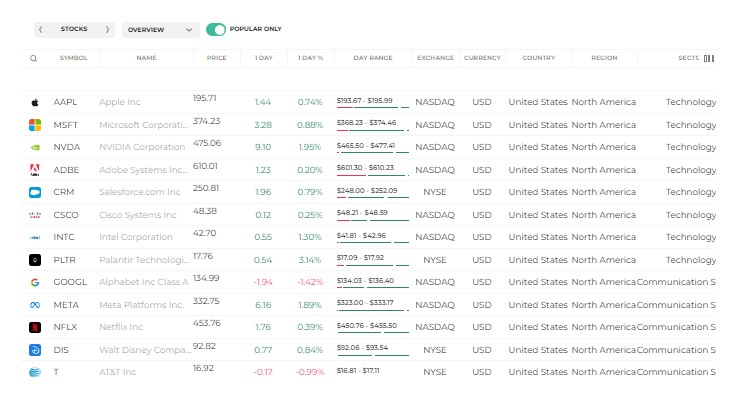Screen dimensions: 736x395
Task: Sort by Exchange column header
Action: 435,58
